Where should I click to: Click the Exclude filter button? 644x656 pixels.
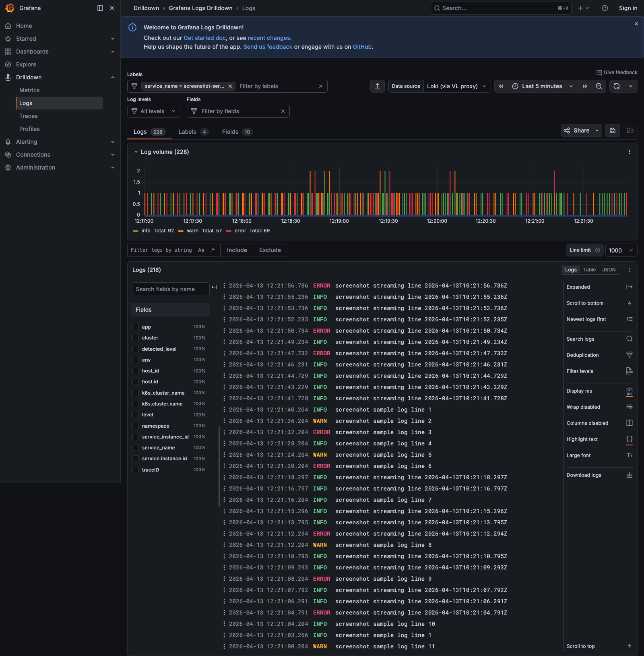point(270,250)
